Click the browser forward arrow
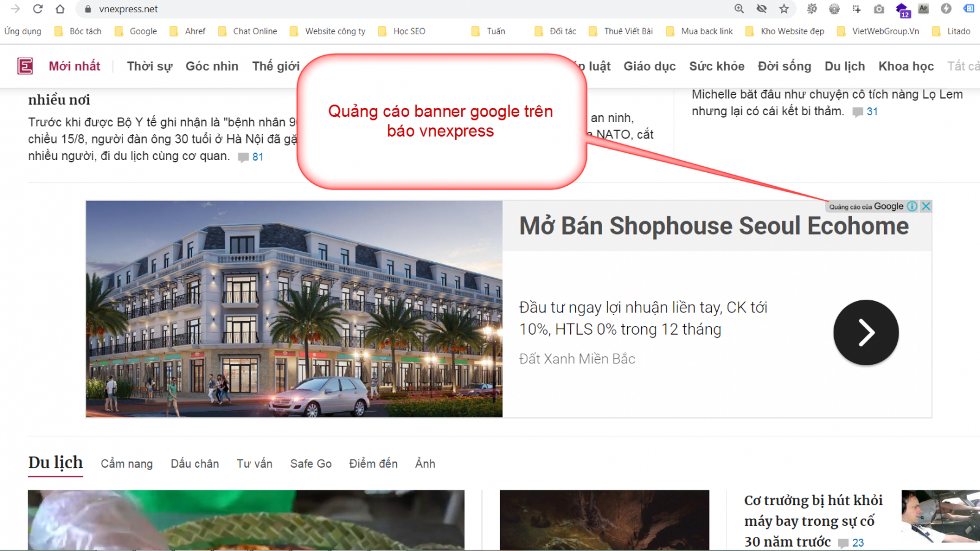980x551 pixels. (x=15, y=9)
